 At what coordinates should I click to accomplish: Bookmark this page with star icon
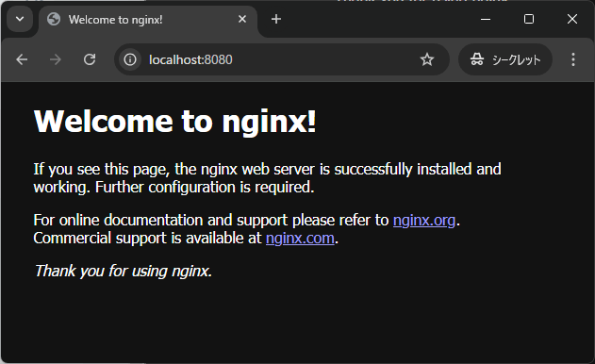point(427,59)
